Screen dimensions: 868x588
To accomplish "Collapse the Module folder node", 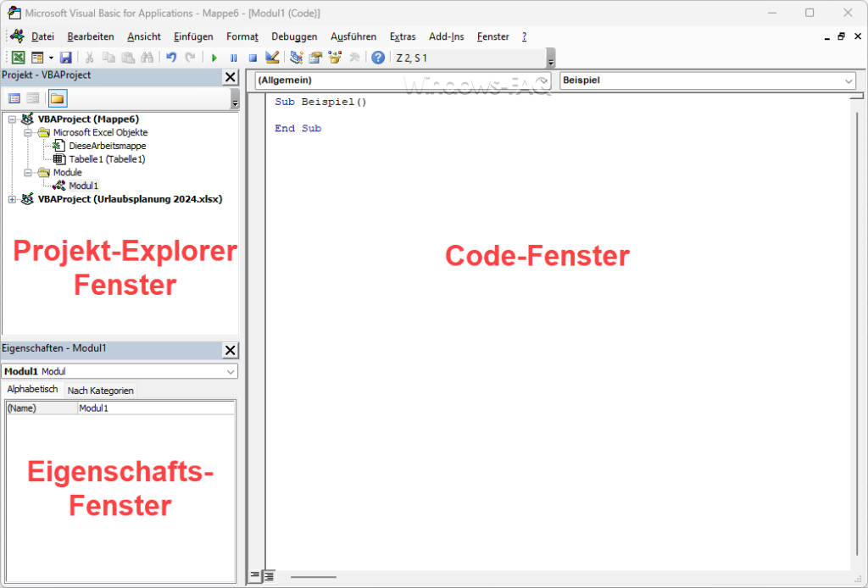I will [x=28, y=173].
